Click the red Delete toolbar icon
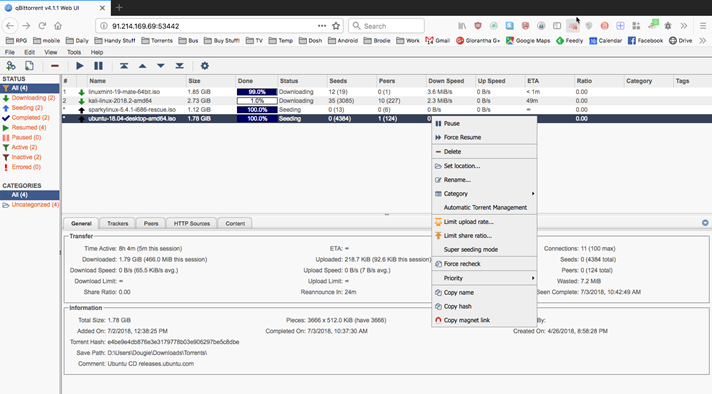 55,66
